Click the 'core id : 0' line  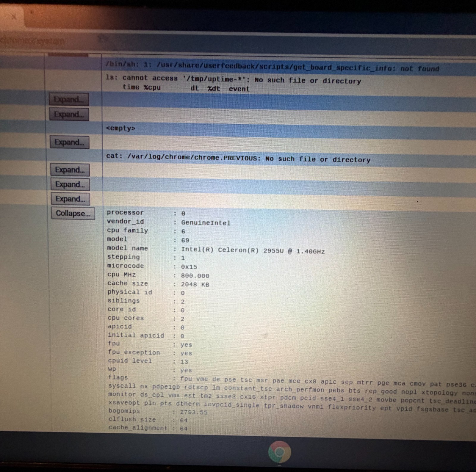click(146, 310)
